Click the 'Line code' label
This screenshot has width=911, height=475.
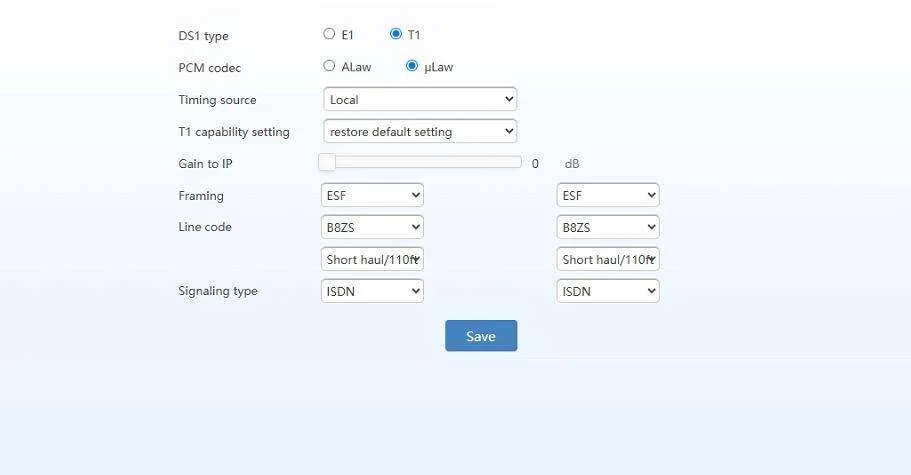point(205,227)
